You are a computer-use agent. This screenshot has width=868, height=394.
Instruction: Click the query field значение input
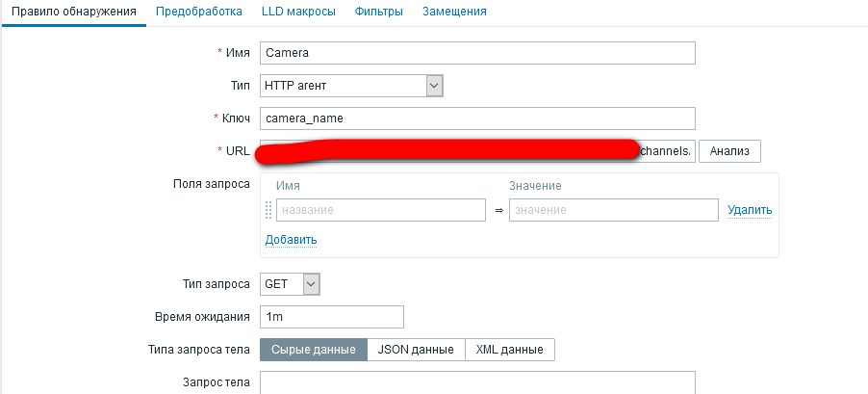pos(613,210)
